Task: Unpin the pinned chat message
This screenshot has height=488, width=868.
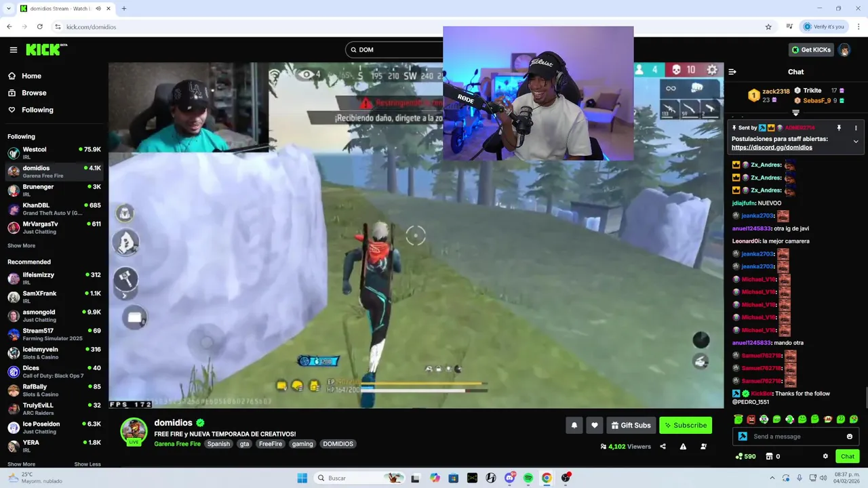Action: tap(839, 127)
